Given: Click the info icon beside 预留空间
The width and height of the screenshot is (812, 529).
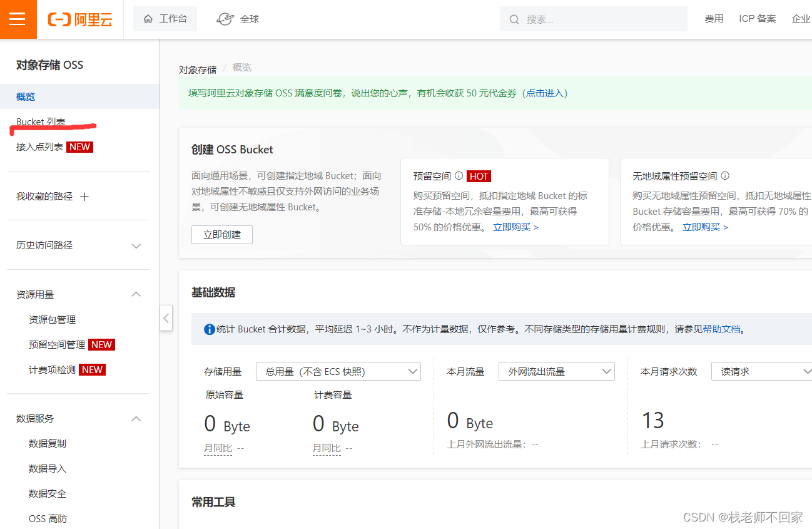Looking at the screenshot, I should tap(459, 176).
